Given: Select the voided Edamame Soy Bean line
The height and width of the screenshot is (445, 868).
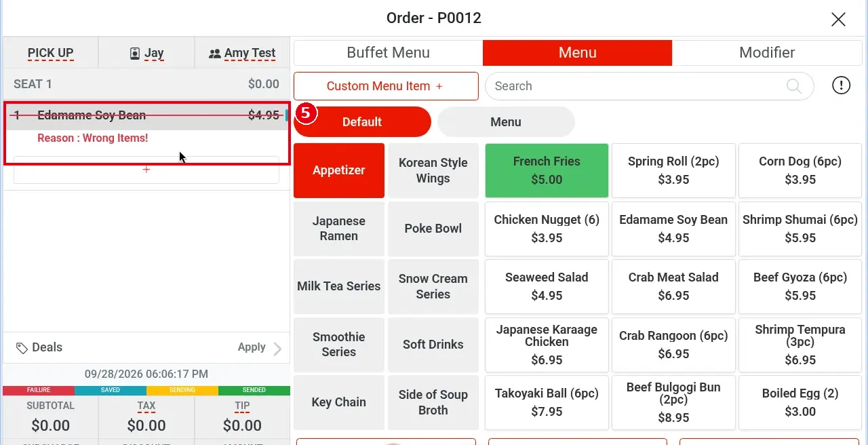Looking at the screenshot, I should pyautogui.click(x=146, y=115).
